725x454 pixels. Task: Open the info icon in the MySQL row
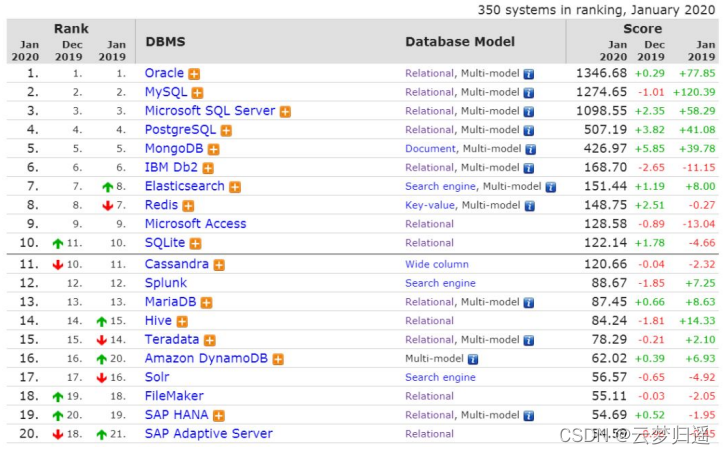pyautogui.click(x=529, y=93)
